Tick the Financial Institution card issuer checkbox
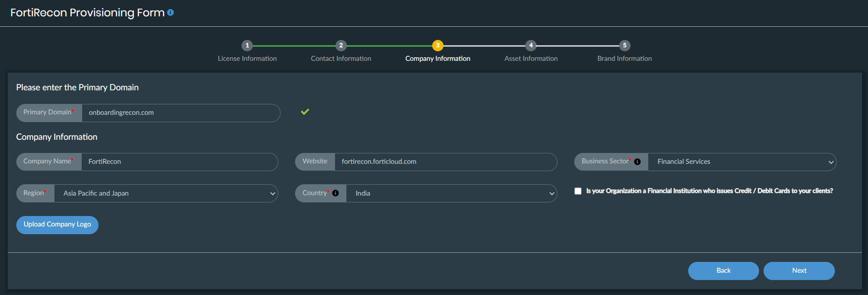Image resolution: width=868 pixels, height=295 pixels. pyautogui.click(x=578, y=191)
